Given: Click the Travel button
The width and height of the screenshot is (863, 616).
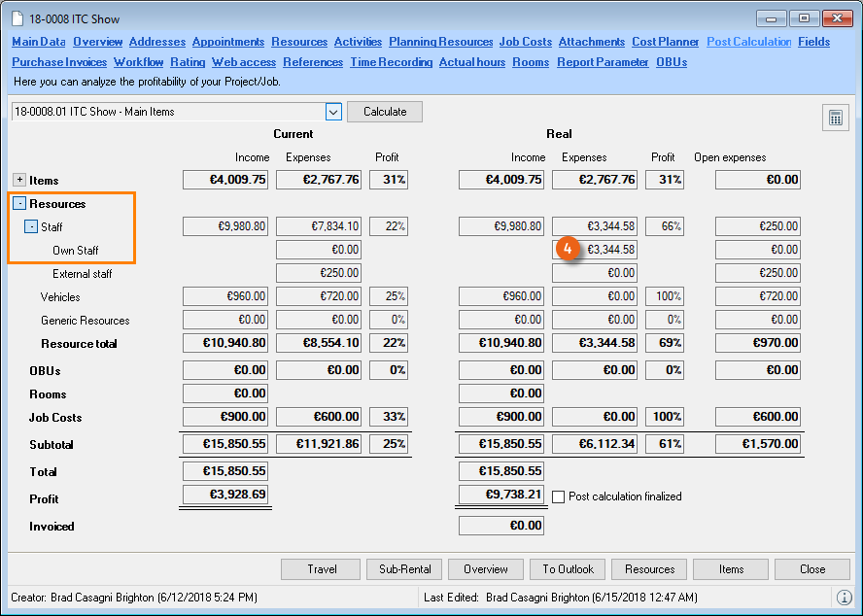Looking at the screenshot, I should click(322, 569).
